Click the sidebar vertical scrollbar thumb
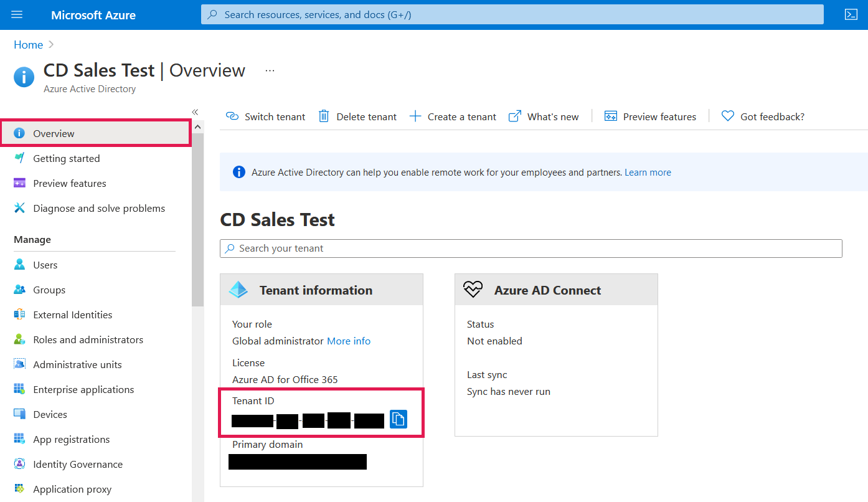Screen dimensions: 868x502 click(197, 220)
